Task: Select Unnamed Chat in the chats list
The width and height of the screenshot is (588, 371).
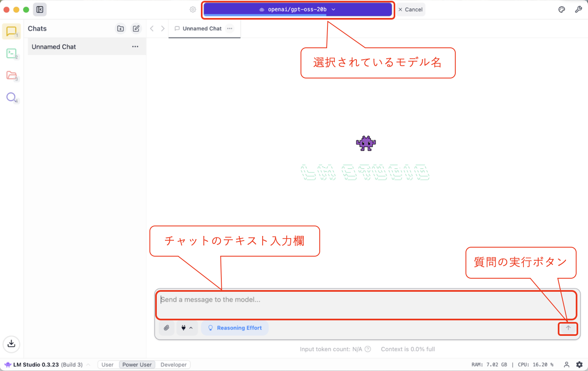Action: pyautogui.click(x=87, y=47)
